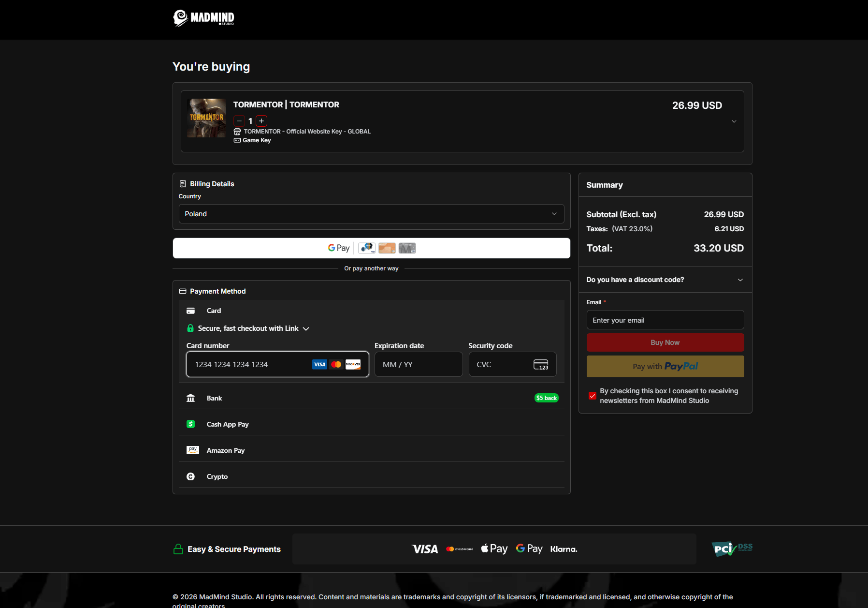This screenshot has width=868, height=608.
Task: Click the Crypto coin icon
Action: [x=191, y=476]
